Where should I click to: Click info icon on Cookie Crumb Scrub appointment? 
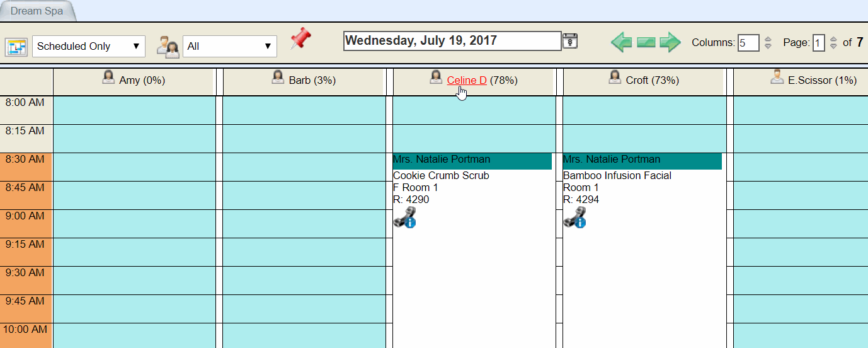(410, 222)
